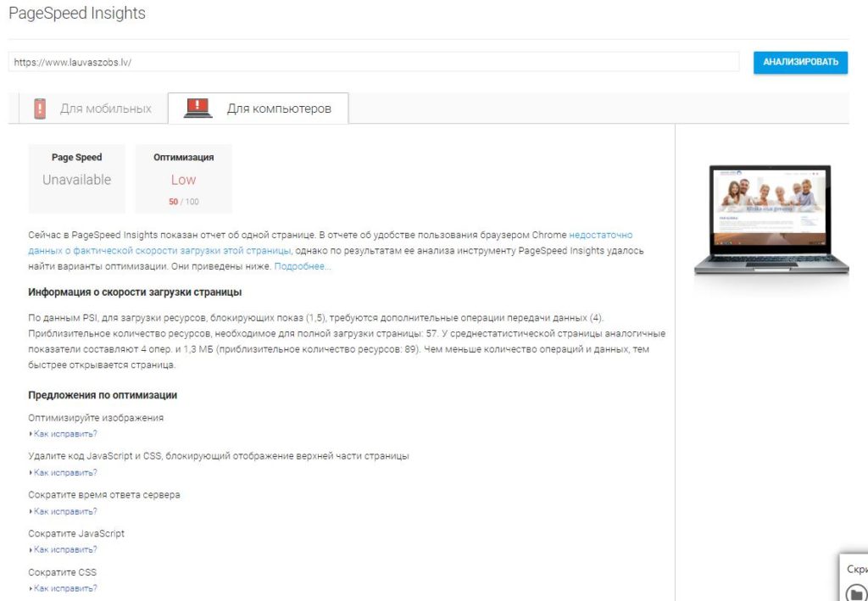The width and height of the screenshot is (868, 601).
Task: Click the Предложения по оптимизации heading
Action: (x=103, y=395)
